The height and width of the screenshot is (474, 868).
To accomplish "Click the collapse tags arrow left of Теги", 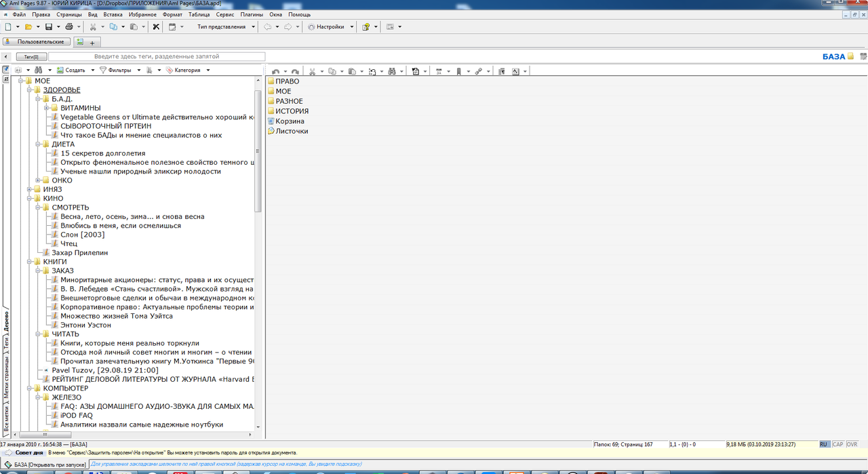I will [x=7, y=57].
